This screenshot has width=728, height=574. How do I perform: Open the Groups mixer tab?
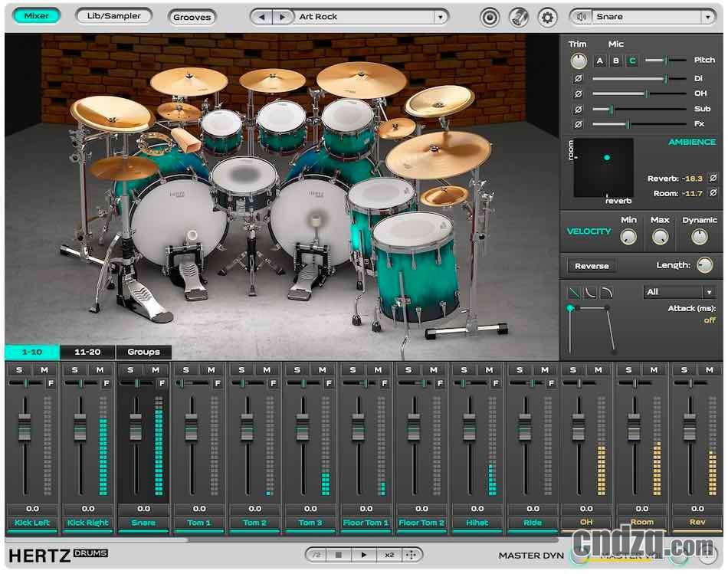click(x=143, y=352)
